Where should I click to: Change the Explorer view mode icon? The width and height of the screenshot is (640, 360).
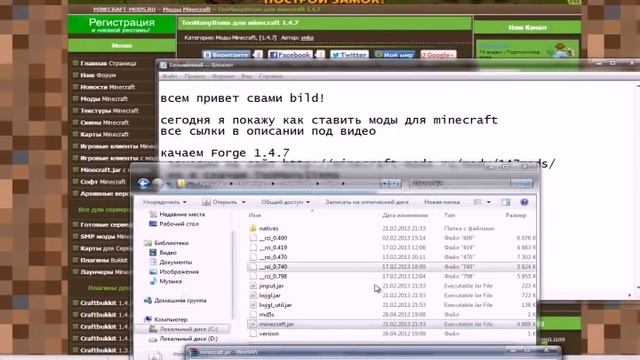(x=478, y=202)
